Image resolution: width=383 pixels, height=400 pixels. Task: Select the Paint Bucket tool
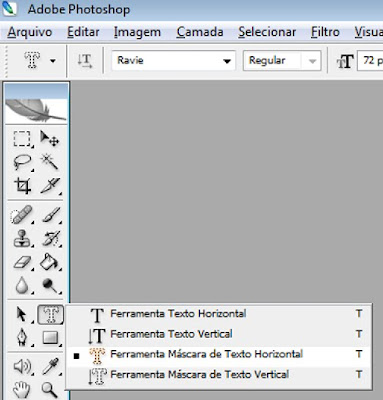point(50,262)
